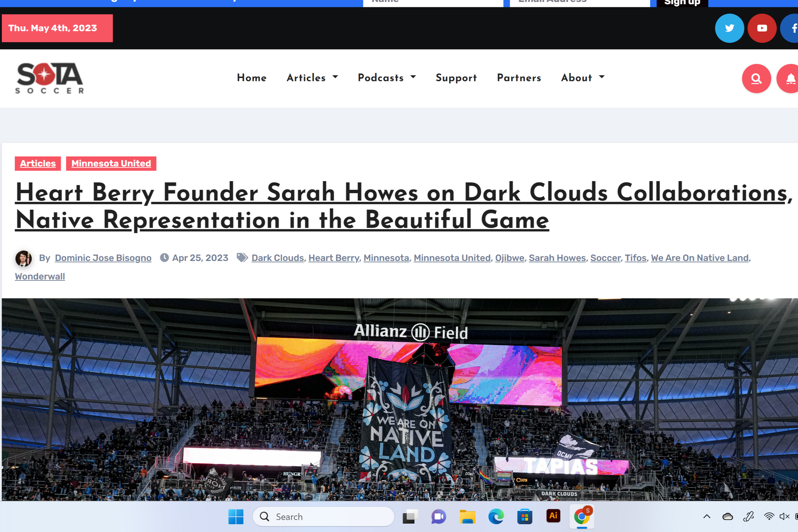Image resolution: width=798 pixels, height=532 pixels.
Task: Click the Minnesota tag link
Action: [386, 258]
